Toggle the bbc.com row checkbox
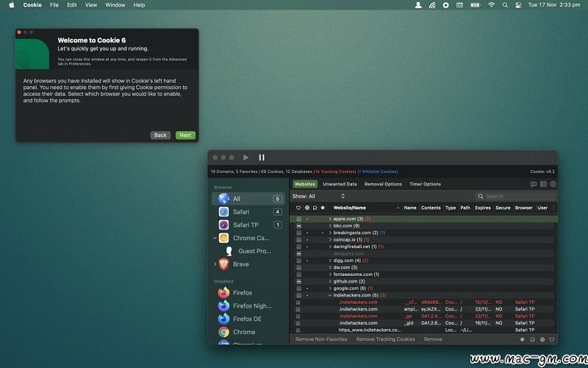The image size is (588, 368). click(298, 226)
